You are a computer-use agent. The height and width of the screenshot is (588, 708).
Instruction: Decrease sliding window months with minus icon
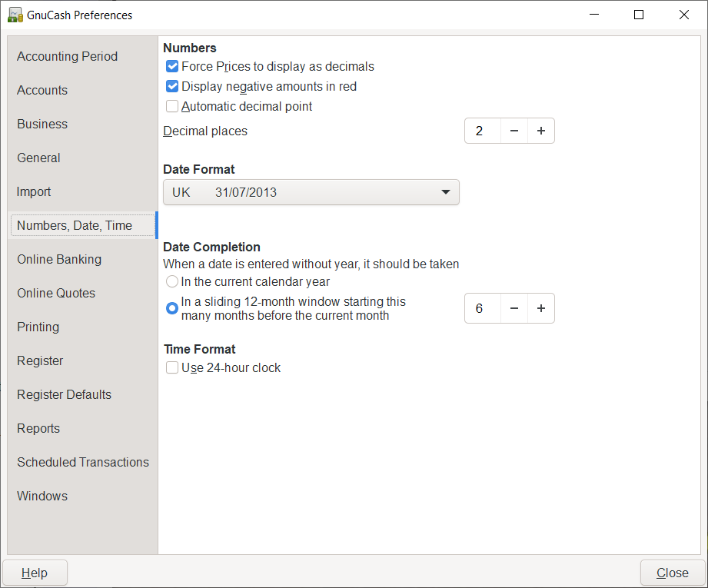tap(514, 308)
